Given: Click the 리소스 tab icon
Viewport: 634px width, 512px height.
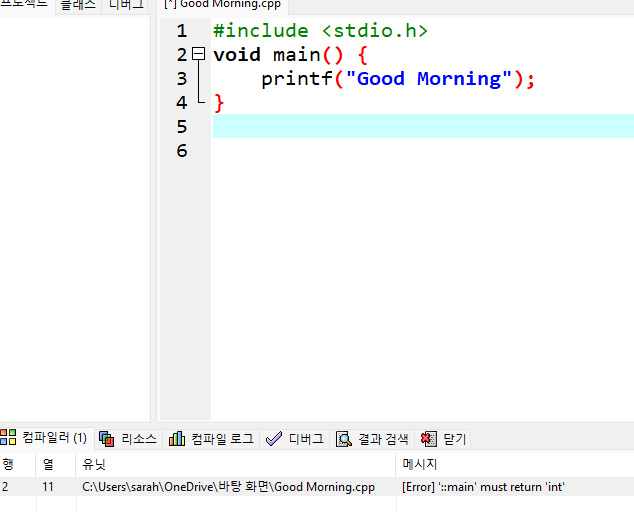Looking at the screenshot, I should pos(107,438).
